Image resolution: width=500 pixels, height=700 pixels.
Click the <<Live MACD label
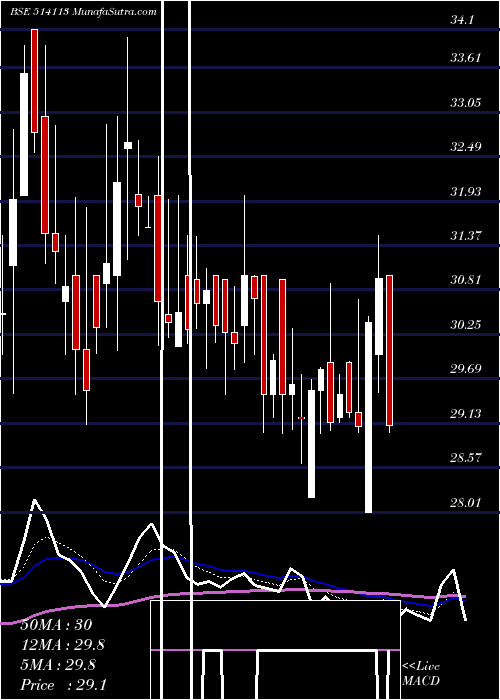coord(421,673)
